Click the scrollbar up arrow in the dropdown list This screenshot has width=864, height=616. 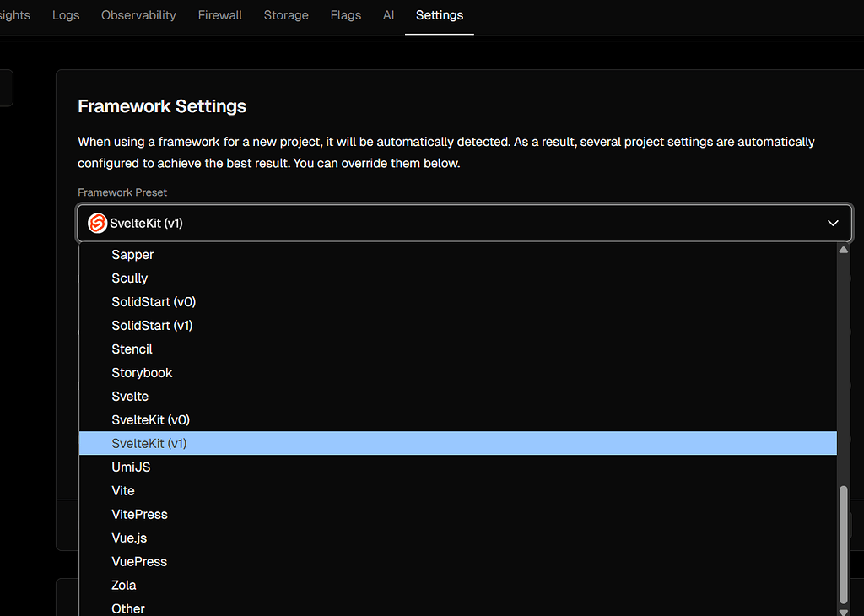[844, 248]
